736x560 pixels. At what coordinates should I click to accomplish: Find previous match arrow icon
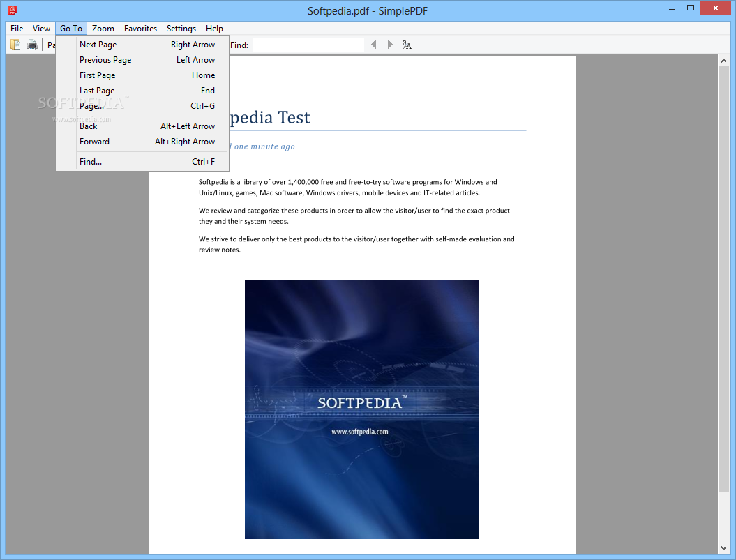374,45
